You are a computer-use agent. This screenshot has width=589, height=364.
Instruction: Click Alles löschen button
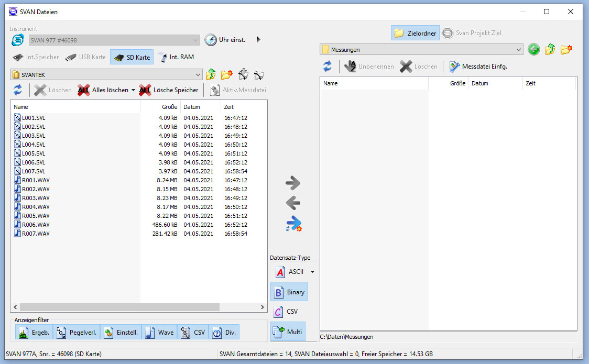(x=103, y=90)
